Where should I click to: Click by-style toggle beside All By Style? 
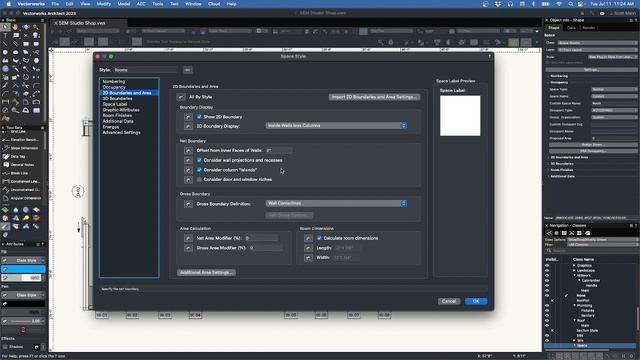point(181,97)
